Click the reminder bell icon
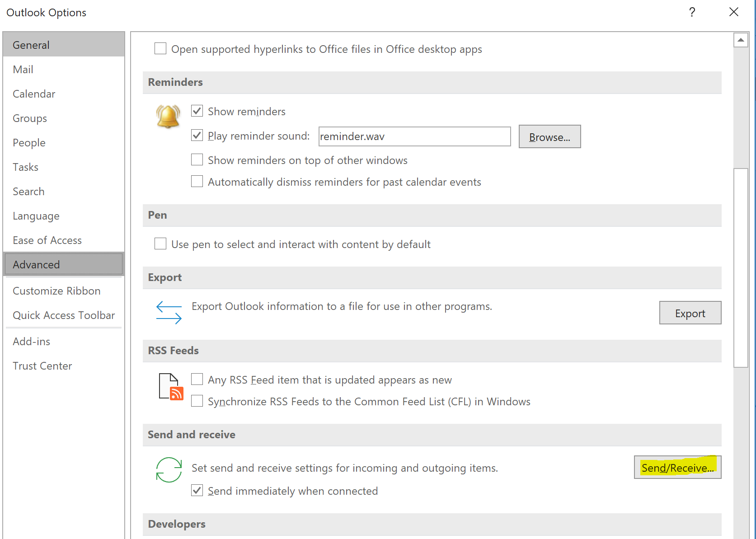Viewport: 756px width, 539px height. [168, 116]
